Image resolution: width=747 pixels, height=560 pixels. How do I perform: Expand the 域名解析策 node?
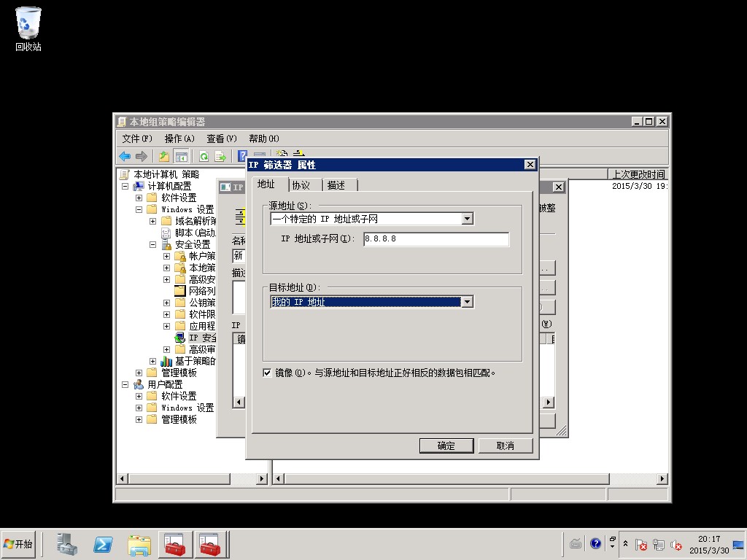(153, 221)
